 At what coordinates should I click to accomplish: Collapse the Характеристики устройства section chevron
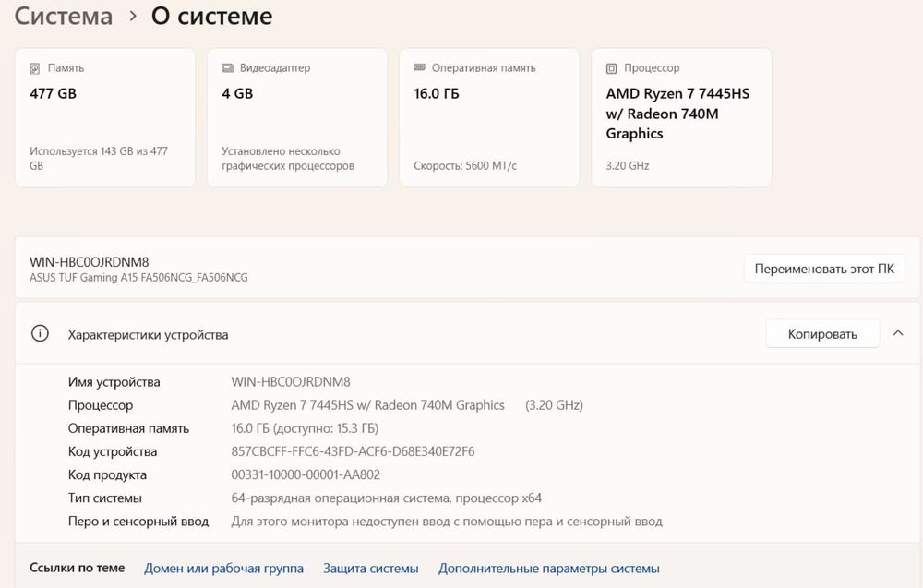pos(898,334)
